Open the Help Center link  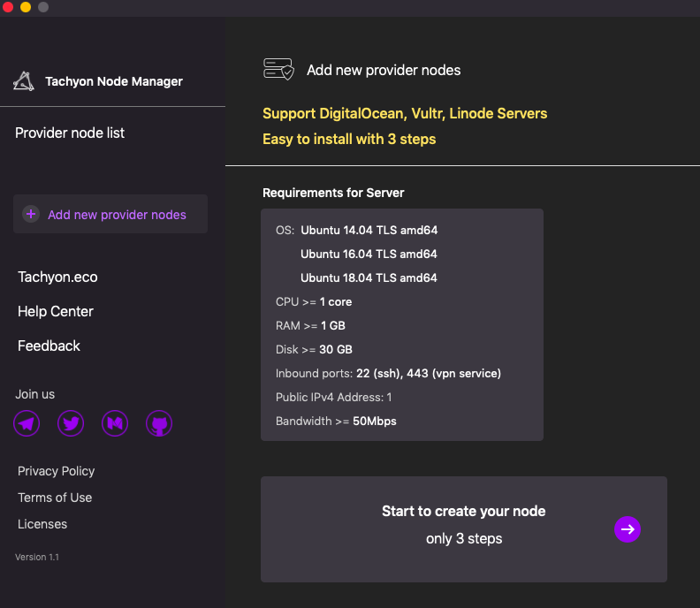[x=56, y=311]
